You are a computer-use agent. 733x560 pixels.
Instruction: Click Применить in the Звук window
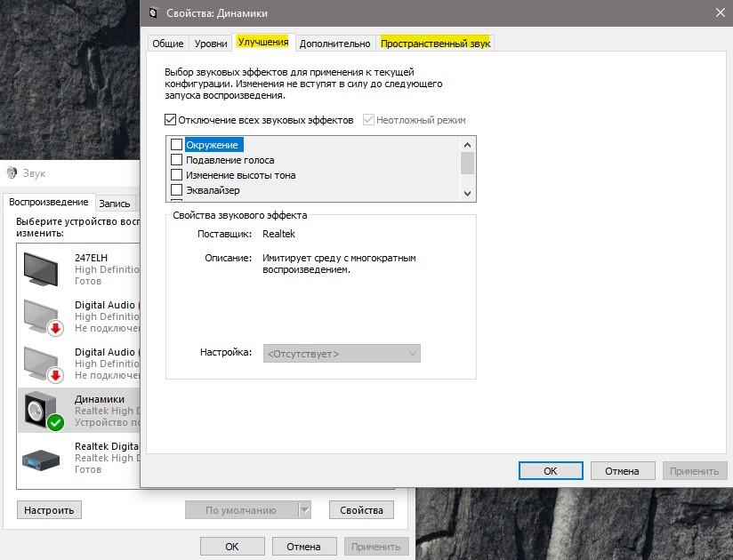coord(376,546)
